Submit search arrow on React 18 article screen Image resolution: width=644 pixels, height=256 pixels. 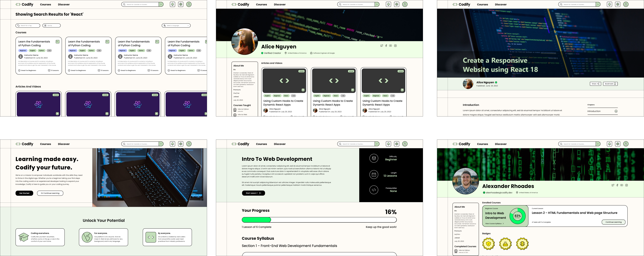pos(598,4)
